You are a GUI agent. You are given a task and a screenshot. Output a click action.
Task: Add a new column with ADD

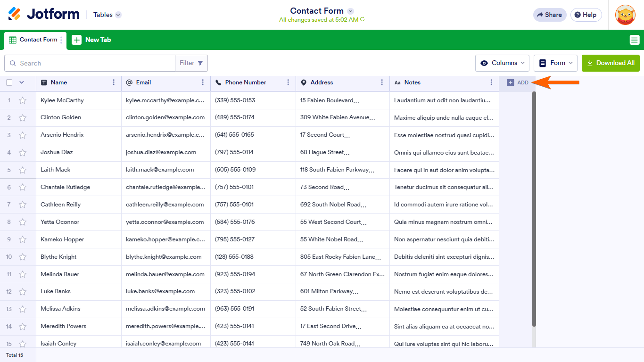coord(518,82)
